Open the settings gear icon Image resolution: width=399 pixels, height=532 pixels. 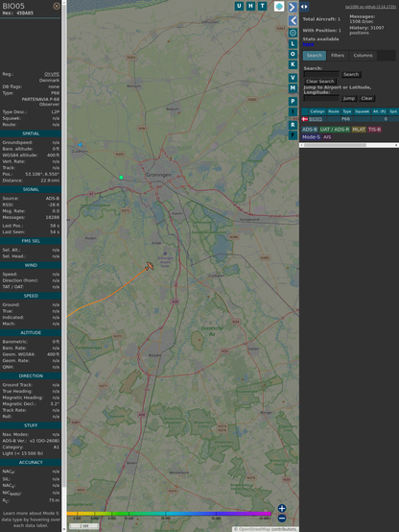coord(293,33)
